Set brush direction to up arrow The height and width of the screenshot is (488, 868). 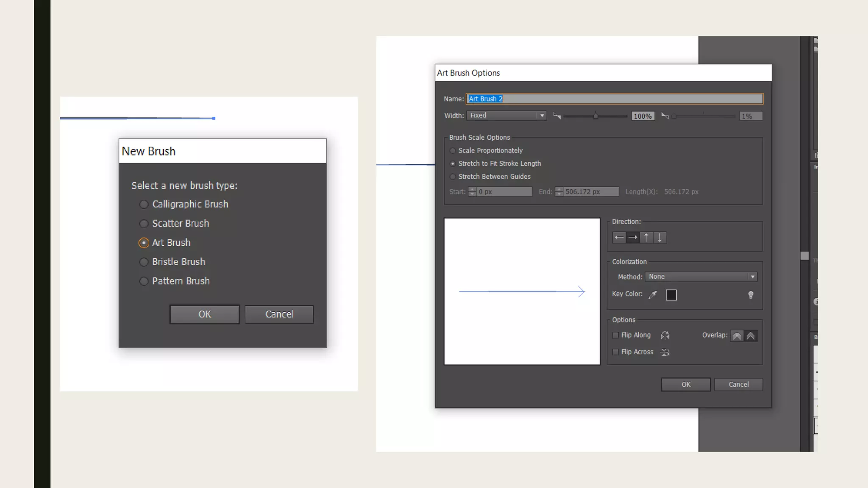click(x=646, y=238)
